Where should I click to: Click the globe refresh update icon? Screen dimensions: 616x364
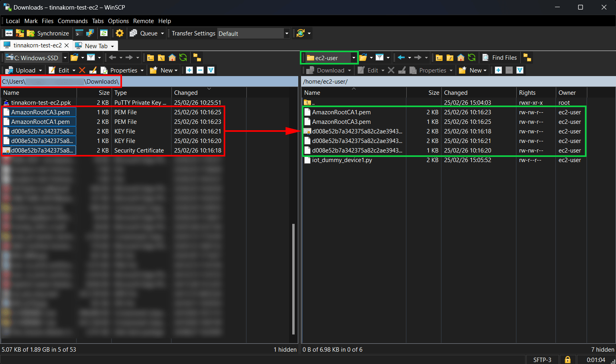301,33
